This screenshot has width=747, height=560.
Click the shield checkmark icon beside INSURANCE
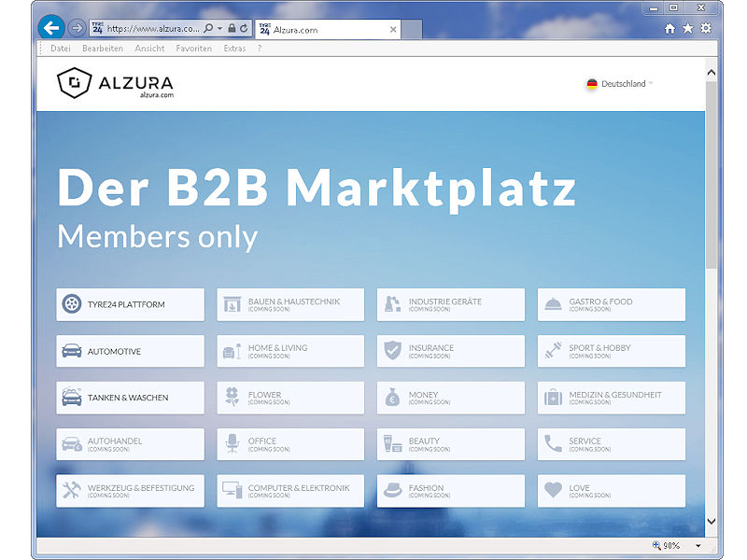point(392,350)
